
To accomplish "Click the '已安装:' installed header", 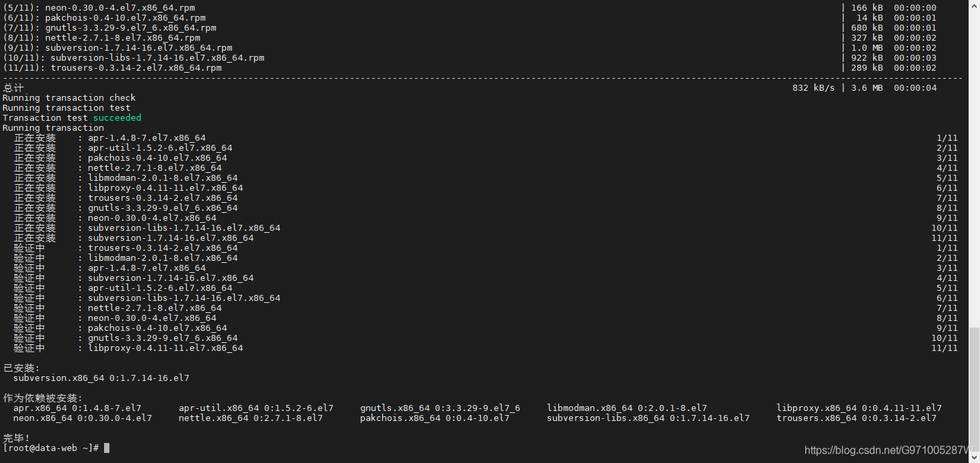I will click(20, 368).
